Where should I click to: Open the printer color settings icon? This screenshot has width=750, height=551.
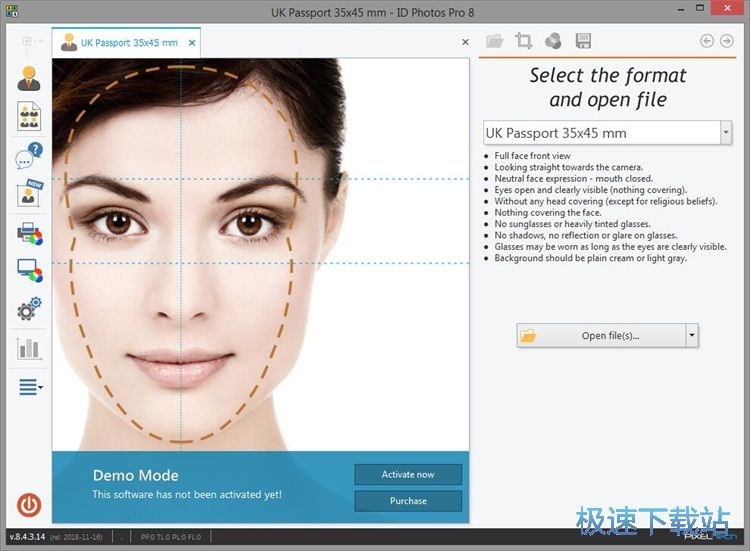click(30, 233)
